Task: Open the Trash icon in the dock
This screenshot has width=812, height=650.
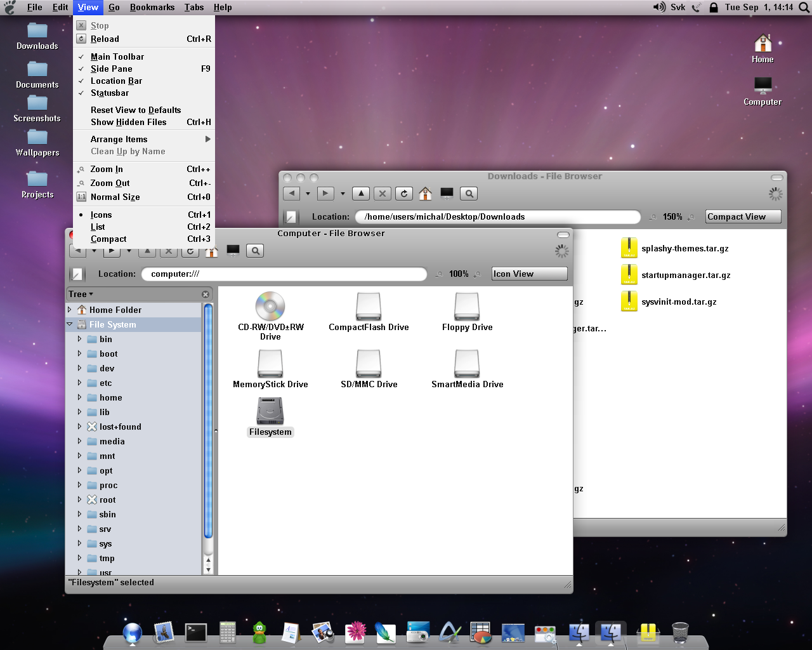Action: (x=679, y=632)
